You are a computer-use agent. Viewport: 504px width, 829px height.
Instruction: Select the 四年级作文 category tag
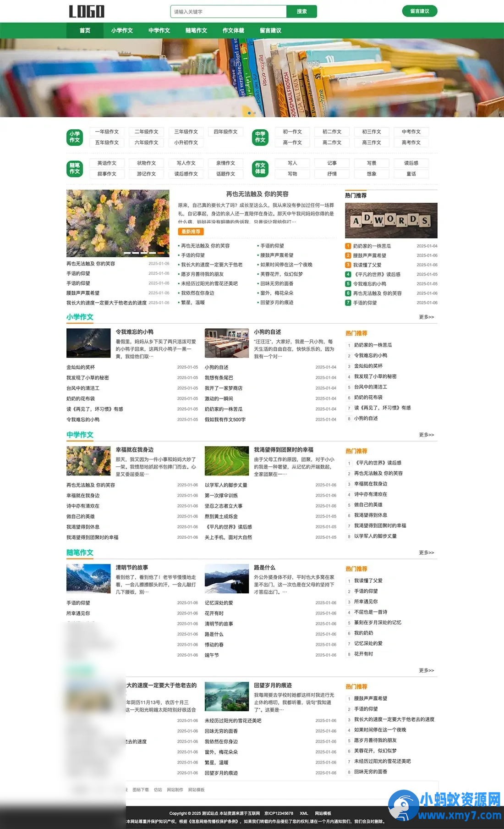pos(225,132)
